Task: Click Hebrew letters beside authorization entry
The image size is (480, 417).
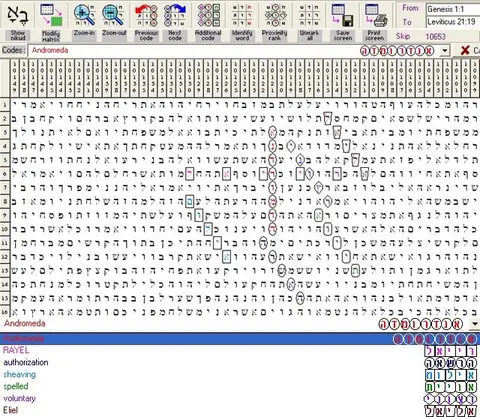Action: tap(451, 363)
